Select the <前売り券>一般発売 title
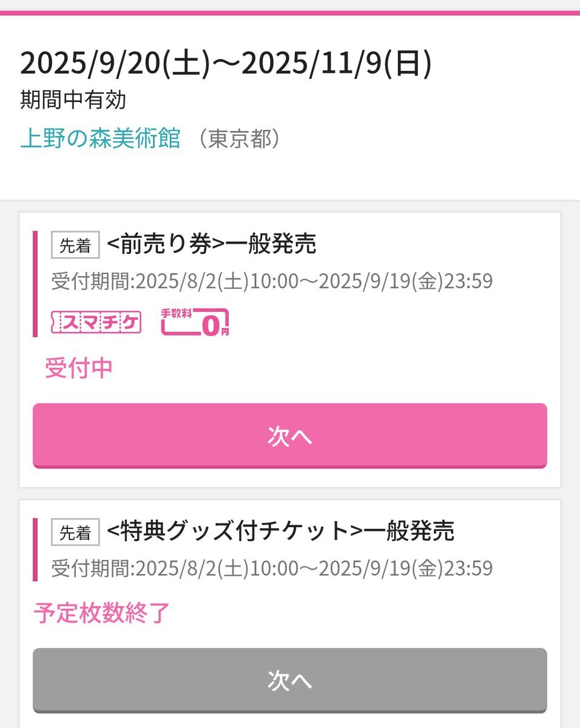The width and height of the screenshot is (580, 728). 211,244
